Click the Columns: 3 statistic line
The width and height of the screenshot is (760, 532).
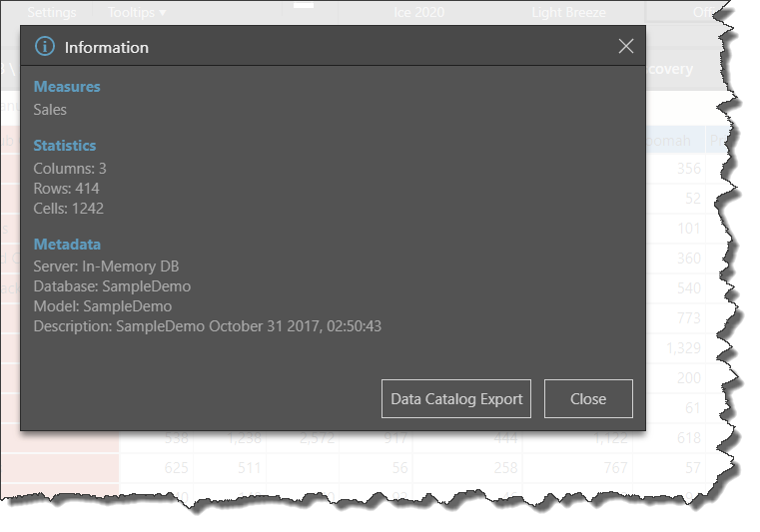(x=70, y=169)
